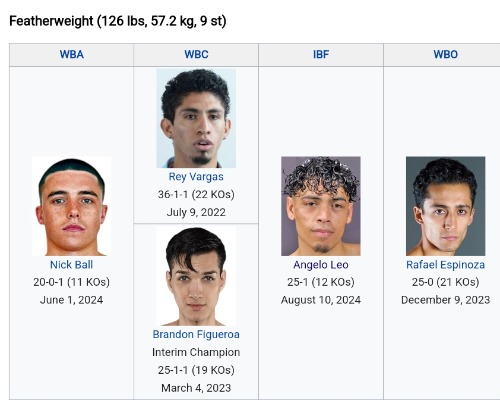Open the WBC column header link
This screenshot has width=500, height=400.
click(196, 54)
